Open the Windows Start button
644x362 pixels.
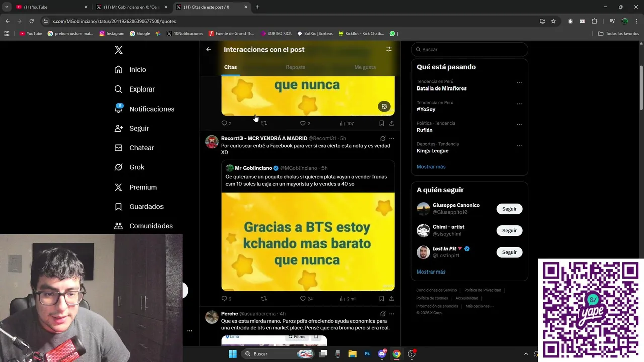point(233,354)
